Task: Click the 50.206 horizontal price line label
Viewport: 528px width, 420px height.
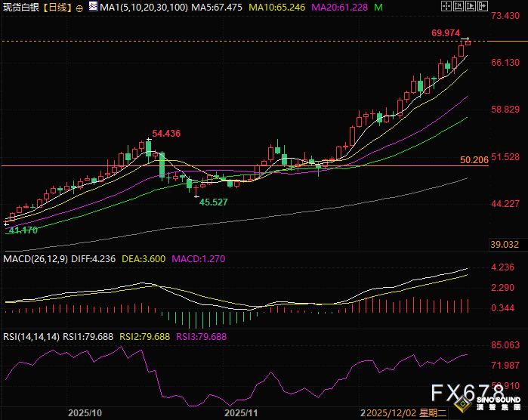Action: tap(474, 160)
